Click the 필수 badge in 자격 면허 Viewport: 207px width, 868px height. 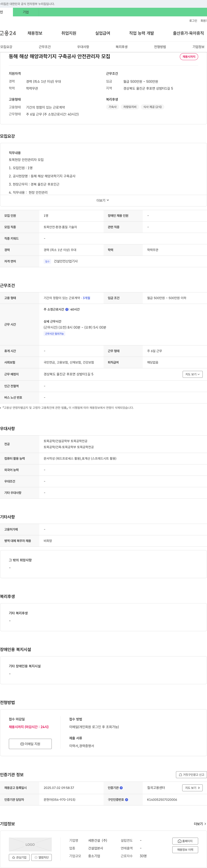tap(47, 261)
